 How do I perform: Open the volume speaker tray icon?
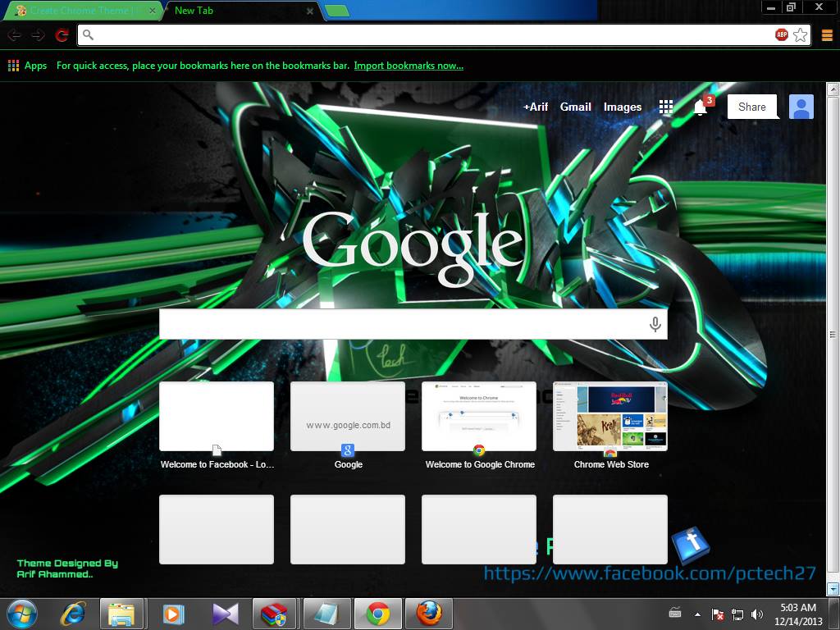pos(756,614)
